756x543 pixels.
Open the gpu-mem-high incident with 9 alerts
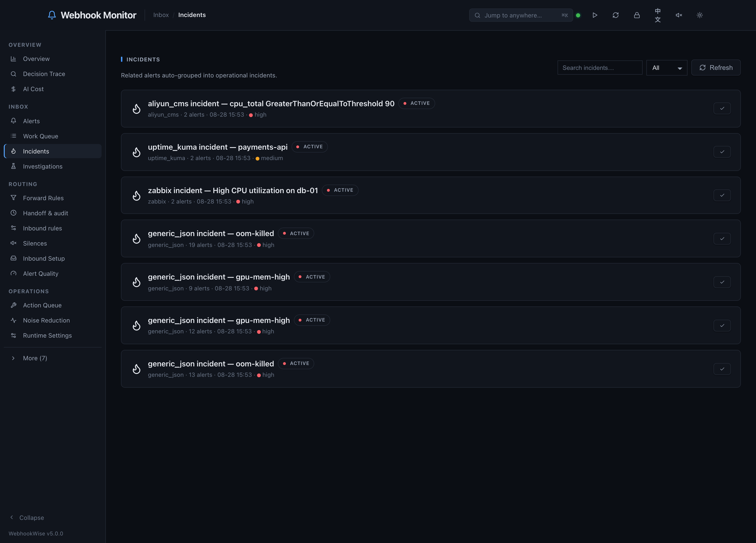(431, 282)
